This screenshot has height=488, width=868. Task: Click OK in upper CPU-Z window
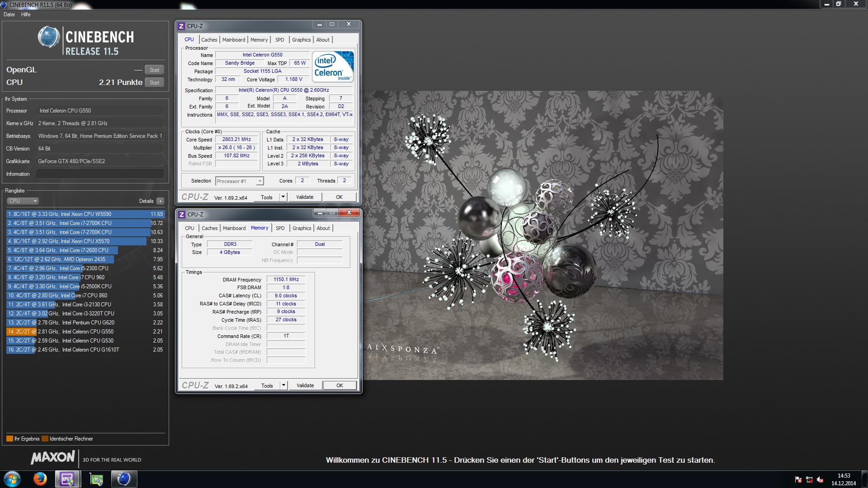tap(340, 197)
